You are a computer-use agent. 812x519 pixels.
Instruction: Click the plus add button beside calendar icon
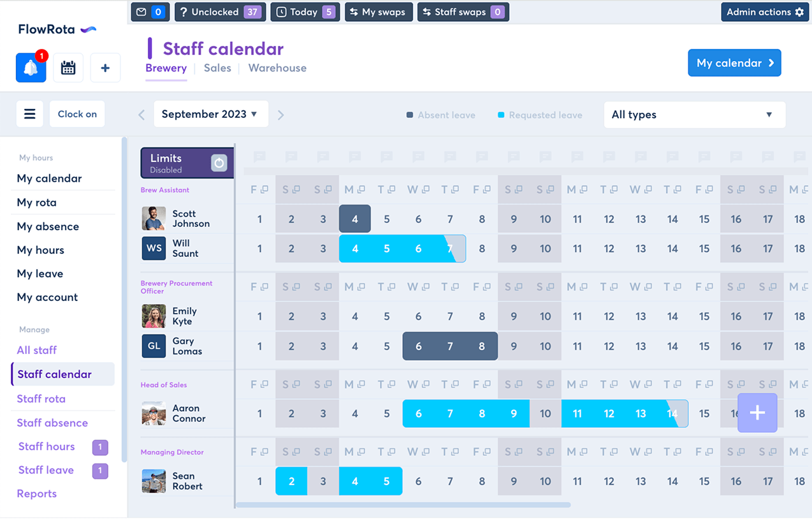tap(105, 68)
